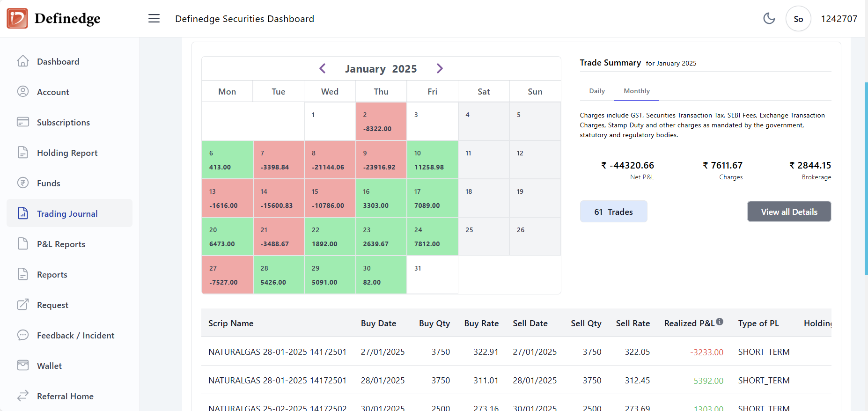868x411 pixels.
Task: Select January 23 cell with 2639.67
Action: tap(381, 236)
